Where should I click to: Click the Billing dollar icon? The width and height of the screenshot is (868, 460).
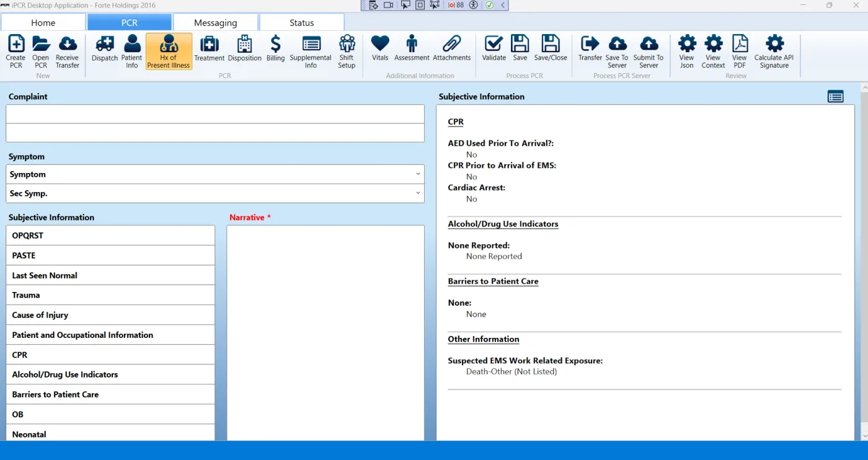tap(275, 48)
